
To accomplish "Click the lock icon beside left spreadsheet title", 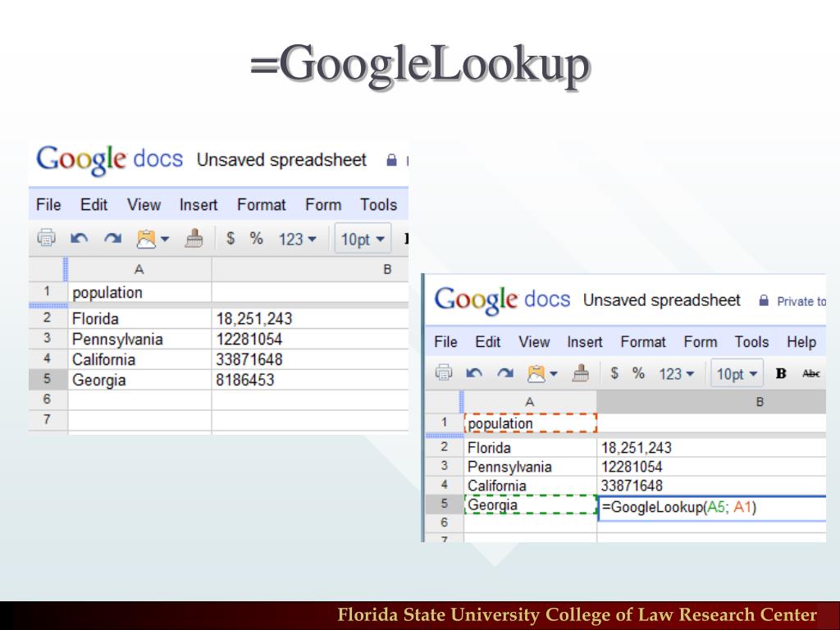I will pos(391,160).
